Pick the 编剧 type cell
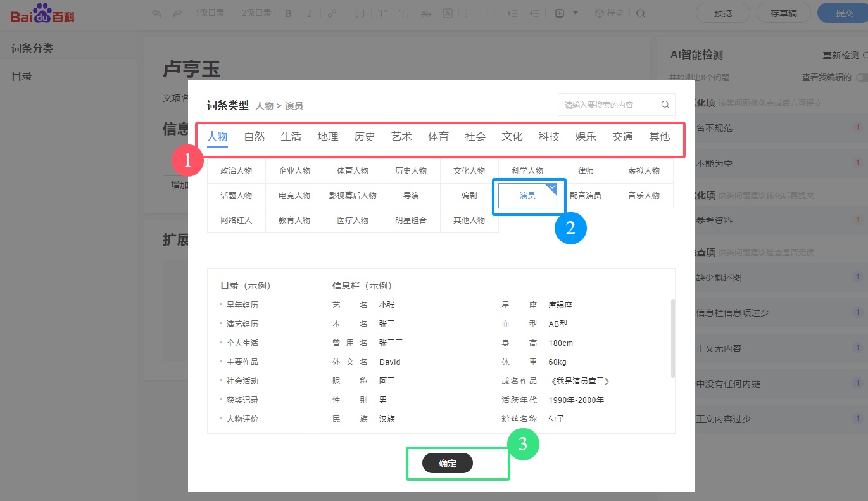This screenshot has width=868, height=501. click(469, 196)
